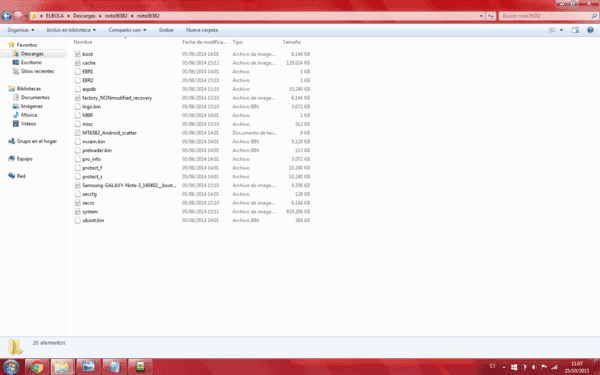Click the refresh button beside address bar
600x375 pixels.
point(491,16)
